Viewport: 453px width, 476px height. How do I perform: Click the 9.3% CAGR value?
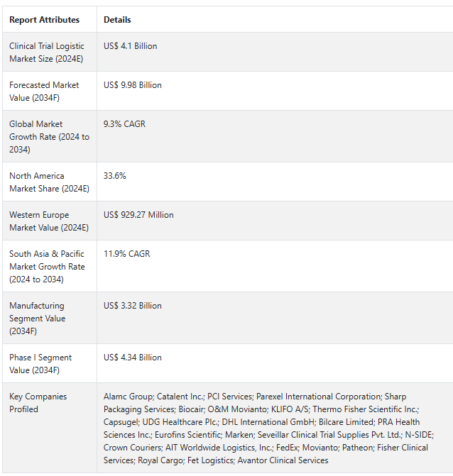(x=124, y=124)
